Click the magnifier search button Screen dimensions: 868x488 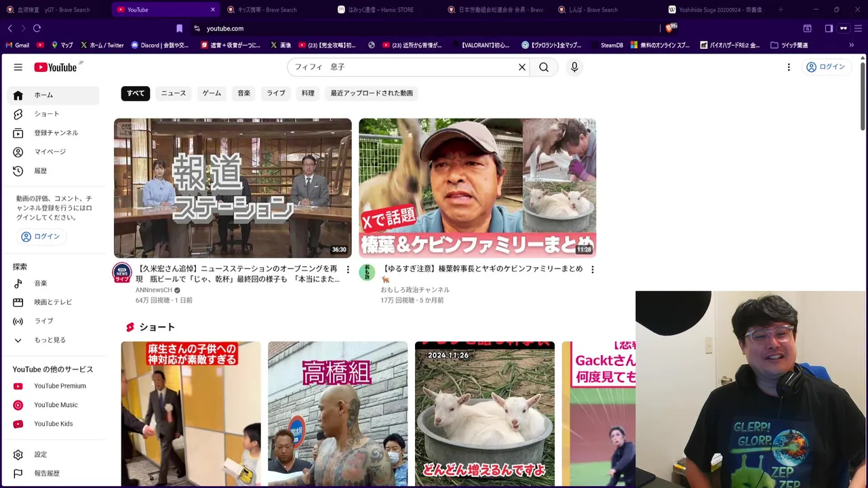tap(544, 67)
